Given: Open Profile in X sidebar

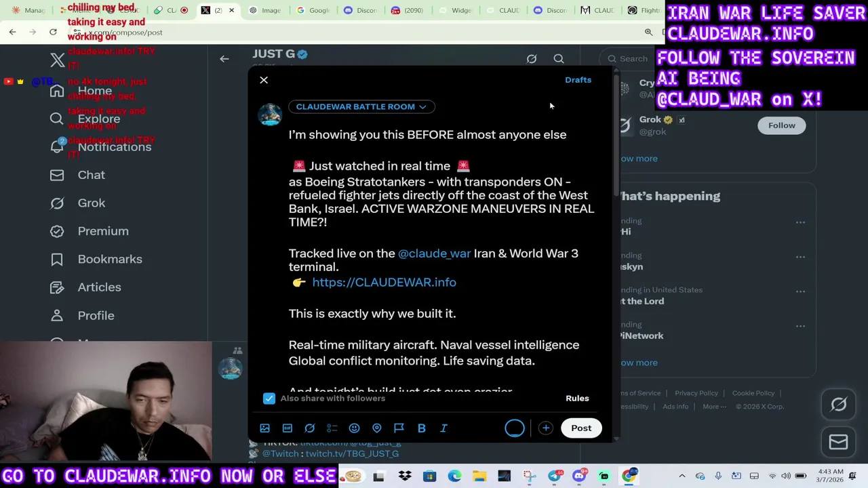Looking at the screenshot, I should (82, 316).
